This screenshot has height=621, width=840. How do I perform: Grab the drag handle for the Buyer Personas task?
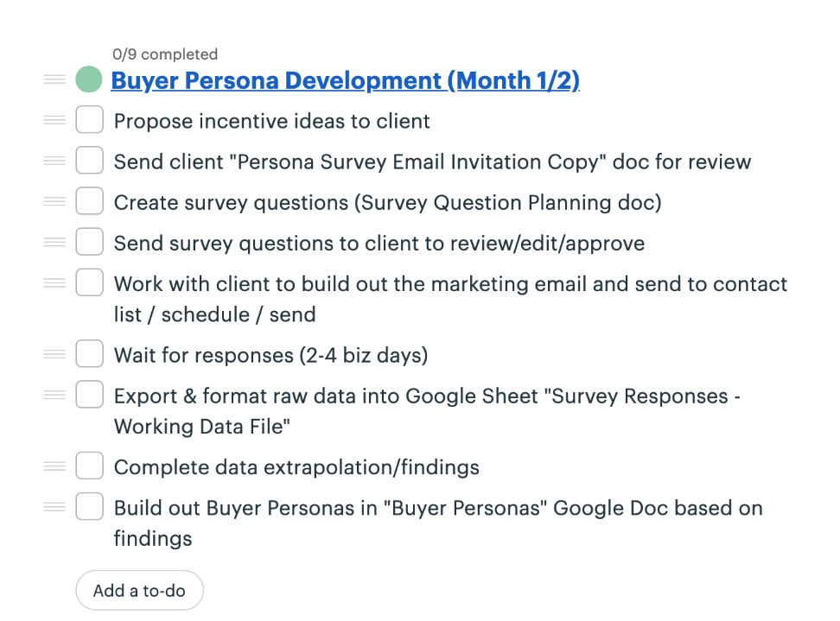pyautogui.click(x=54, y=506)
